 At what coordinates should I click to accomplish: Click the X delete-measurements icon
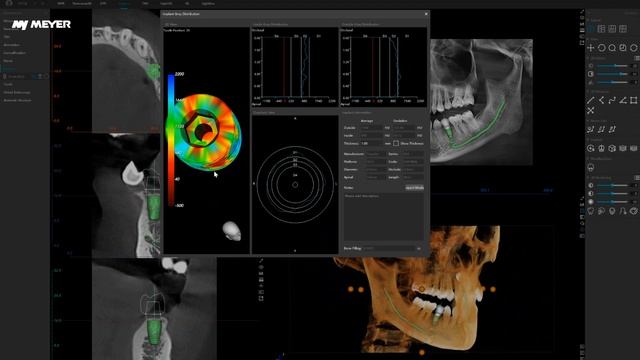(591, 111)
